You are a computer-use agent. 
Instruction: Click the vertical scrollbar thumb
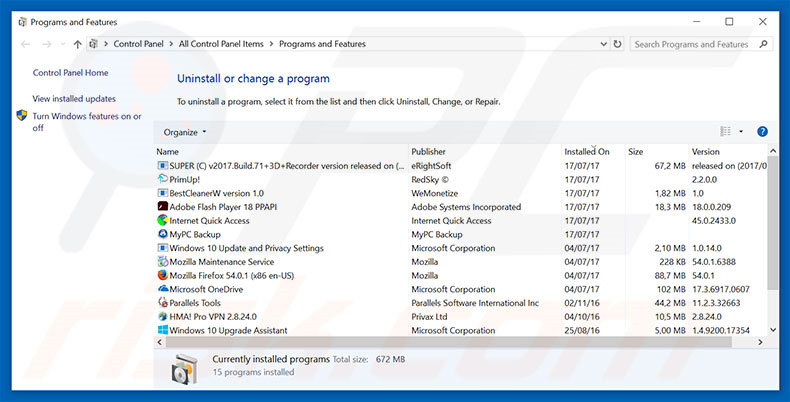click(773, 222)
